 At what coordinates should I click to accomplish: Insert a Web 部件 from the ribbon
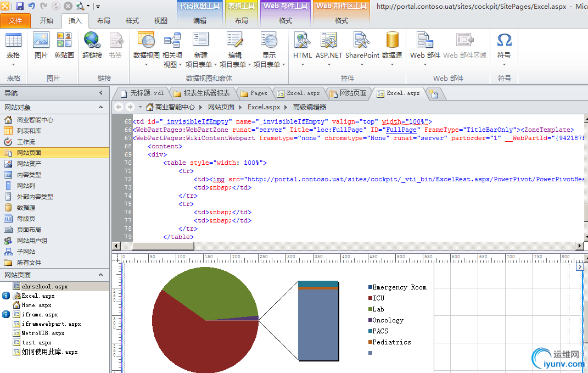pos(425,41)
